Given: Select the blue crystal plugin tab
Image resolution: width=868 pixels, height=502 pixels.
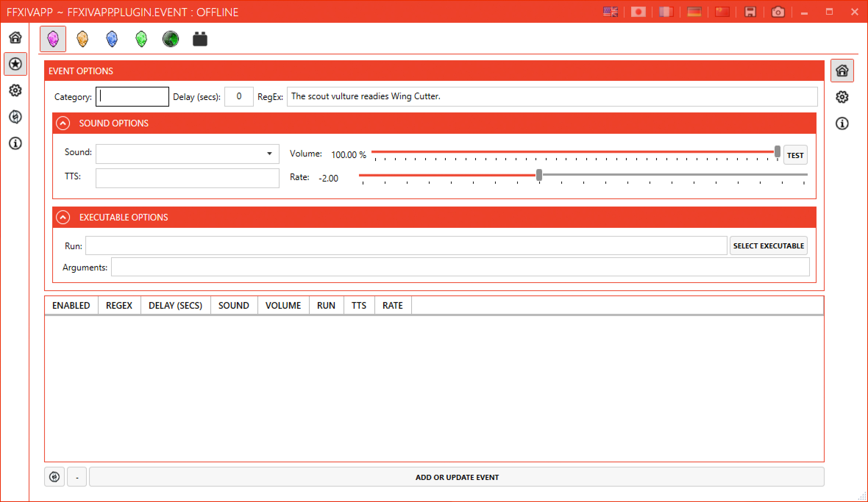Looking at the screenshot, I should pyautogui.click(x=112, y=39).
